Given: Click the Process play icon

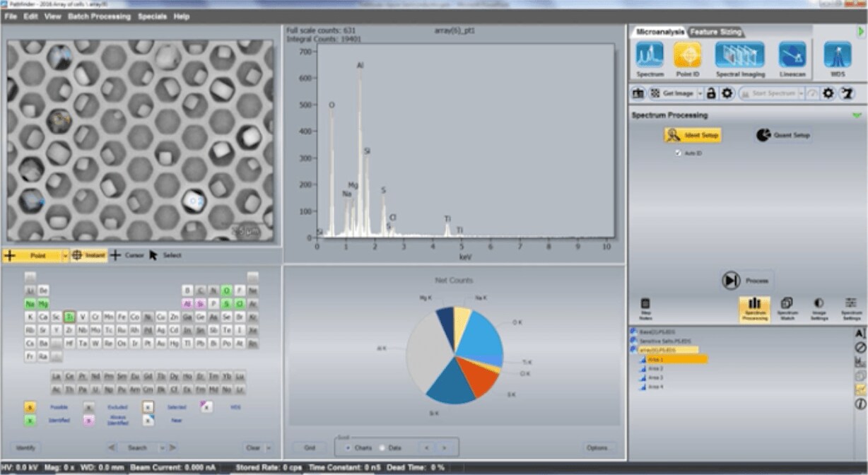Looking at the screenshot, I should pos(731,281).
